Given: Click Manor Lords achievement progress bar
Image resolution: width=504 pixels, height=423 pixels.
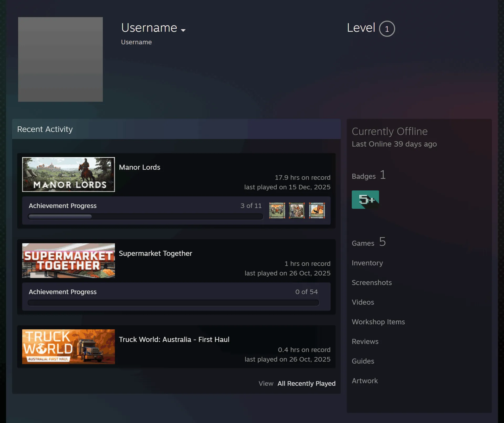Looking at the screenshot, I should pyautogui.click(x=145, y=217).
